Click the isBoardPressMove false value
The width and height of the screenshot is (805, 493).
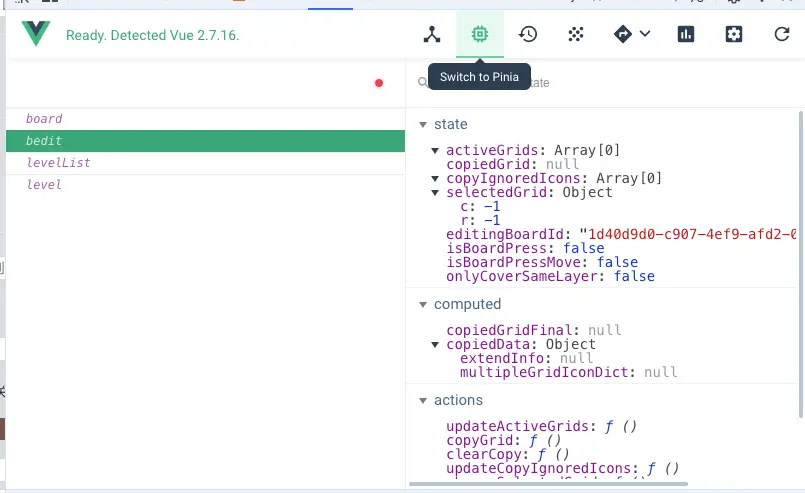(618, 262)
